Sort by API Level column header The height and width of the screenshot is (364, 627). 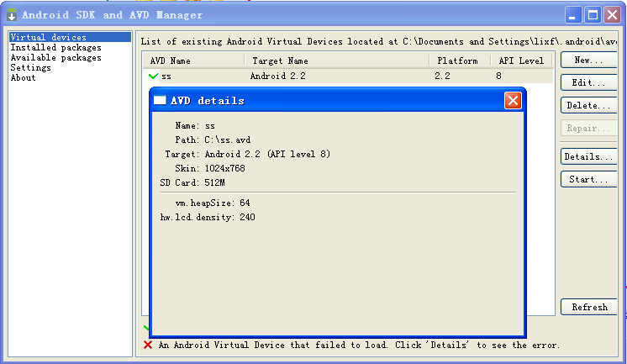(521, 61)
